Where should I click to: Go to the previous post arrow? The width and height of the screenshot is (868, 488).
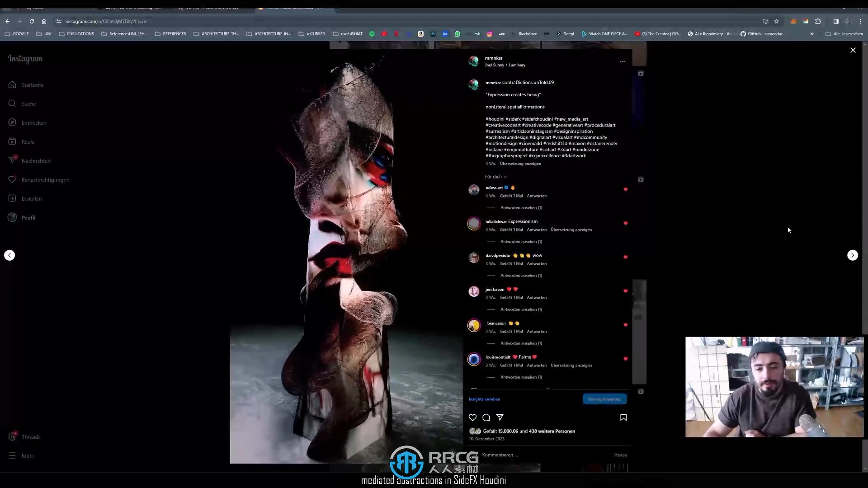(9, 255)
